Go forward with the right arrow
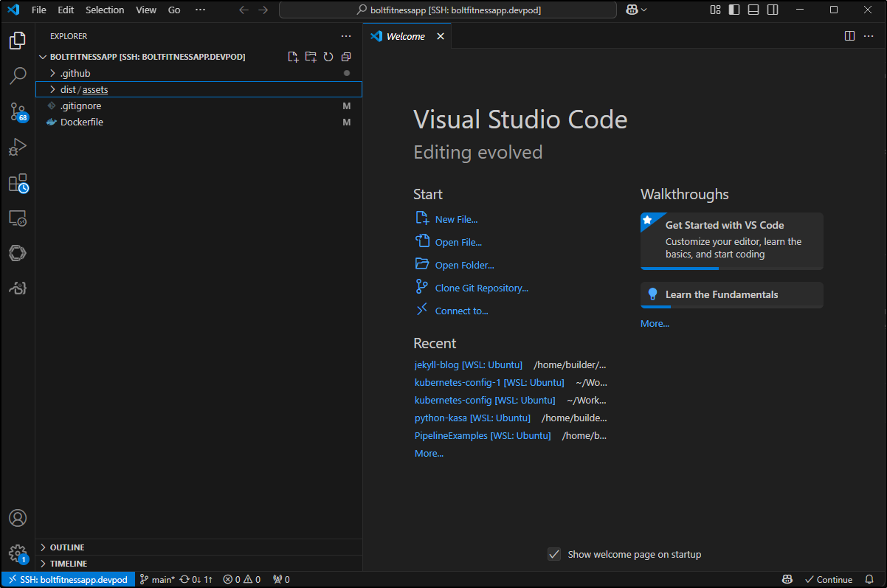 click(263, 10)
